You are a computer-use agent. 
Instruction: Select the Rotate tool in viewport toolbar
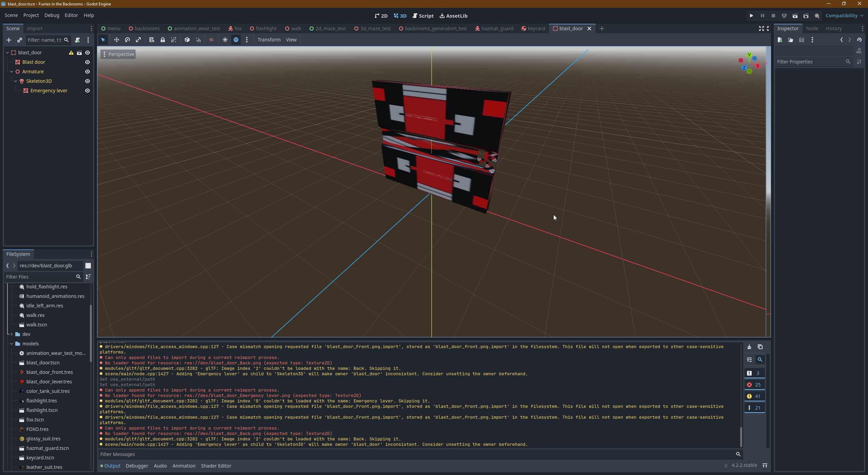127,40
